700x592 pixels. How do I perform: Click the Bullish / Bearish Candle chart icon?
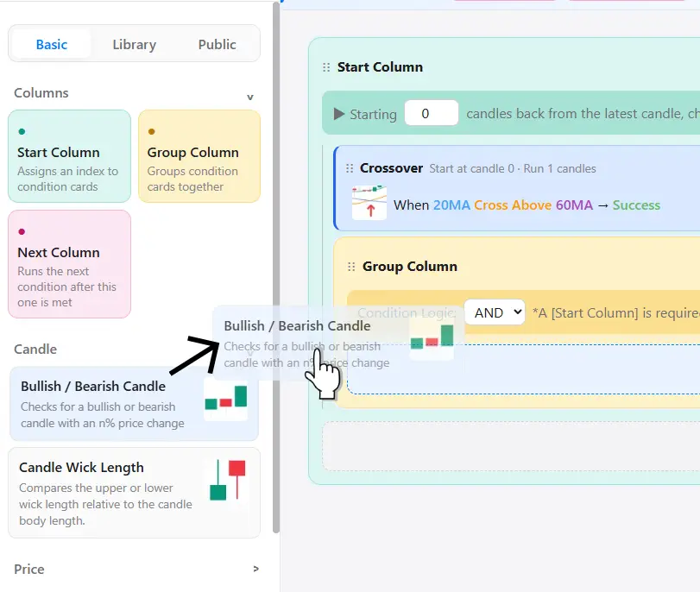pos(226,397)
